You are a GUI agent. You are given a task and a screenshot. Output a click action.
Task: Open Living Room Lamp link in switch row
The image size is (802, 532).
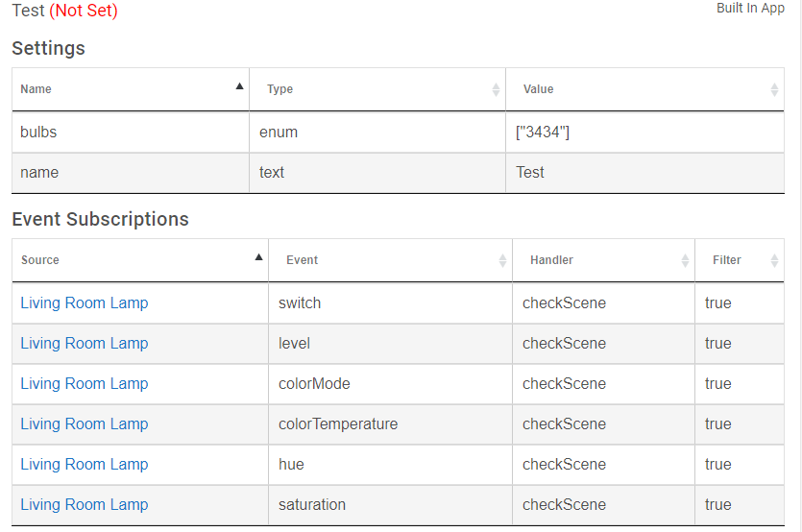click(x=85, y=302)
